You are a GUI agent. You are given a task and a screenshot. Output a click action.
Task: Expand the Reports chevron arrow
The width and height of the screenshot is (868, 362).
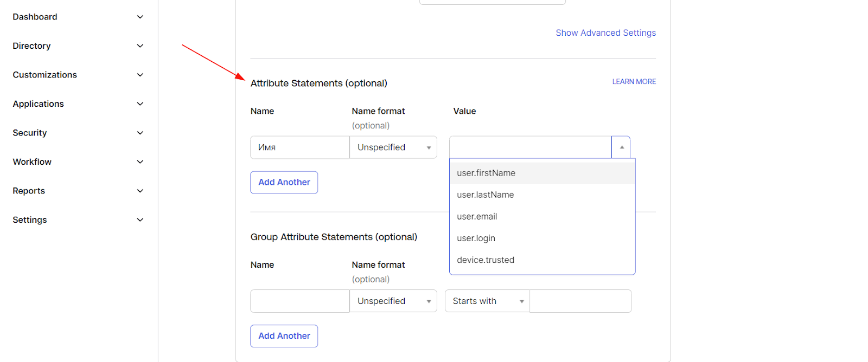(140, 191)
